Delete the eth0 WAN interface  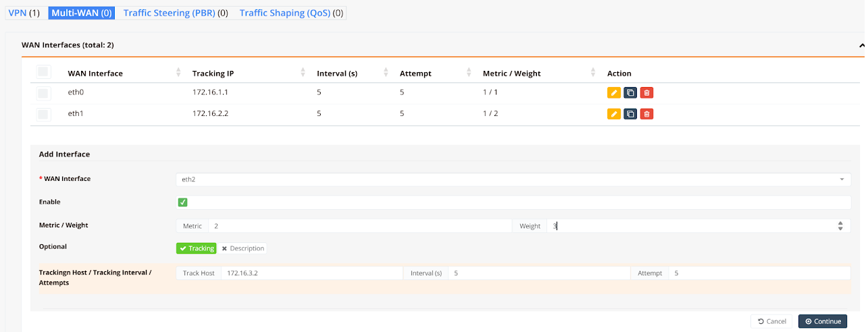646,93
